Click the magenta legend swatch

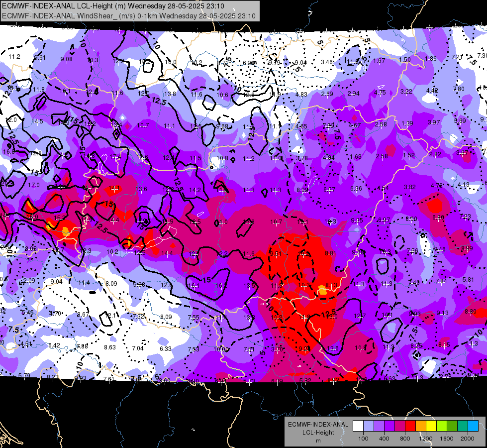point(400,426)
